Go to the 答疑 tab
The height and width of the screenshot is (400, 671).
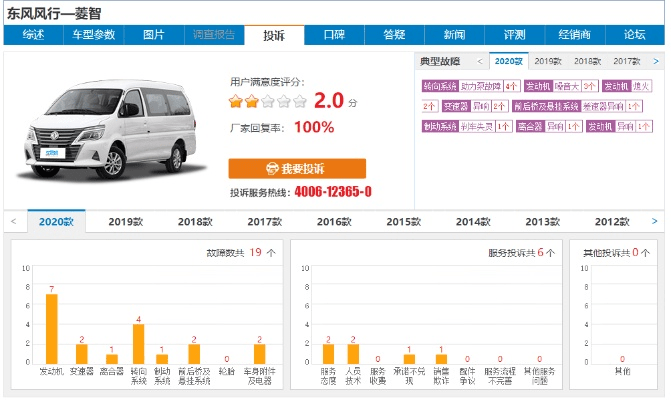pos(394,35)
